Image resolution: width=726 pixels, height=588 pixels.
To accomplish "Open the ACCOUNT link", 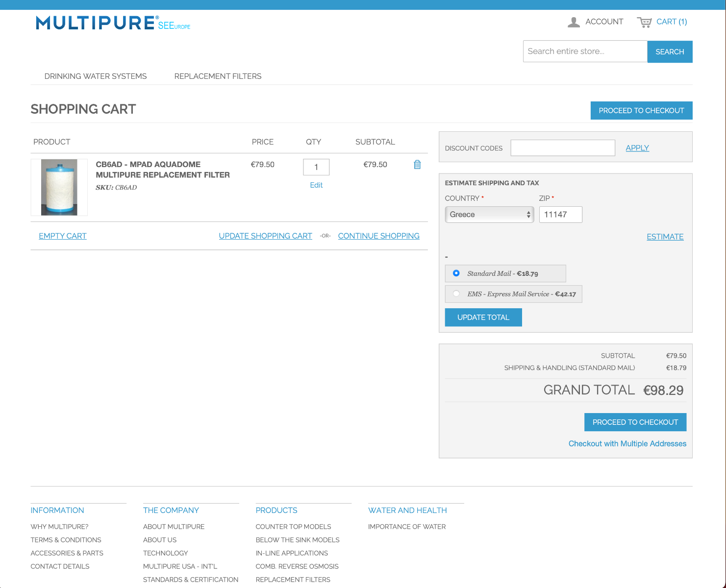I will [604, 22].
